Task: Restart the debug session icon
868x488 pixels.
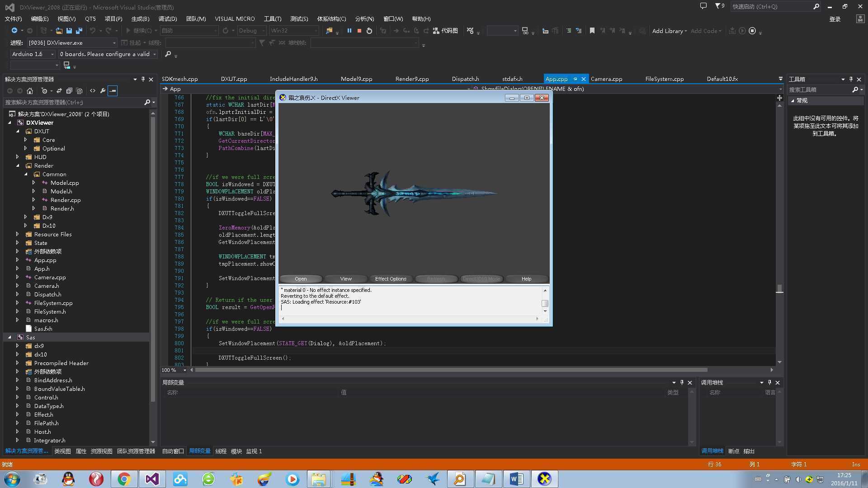Action: [x=369, y=31]
